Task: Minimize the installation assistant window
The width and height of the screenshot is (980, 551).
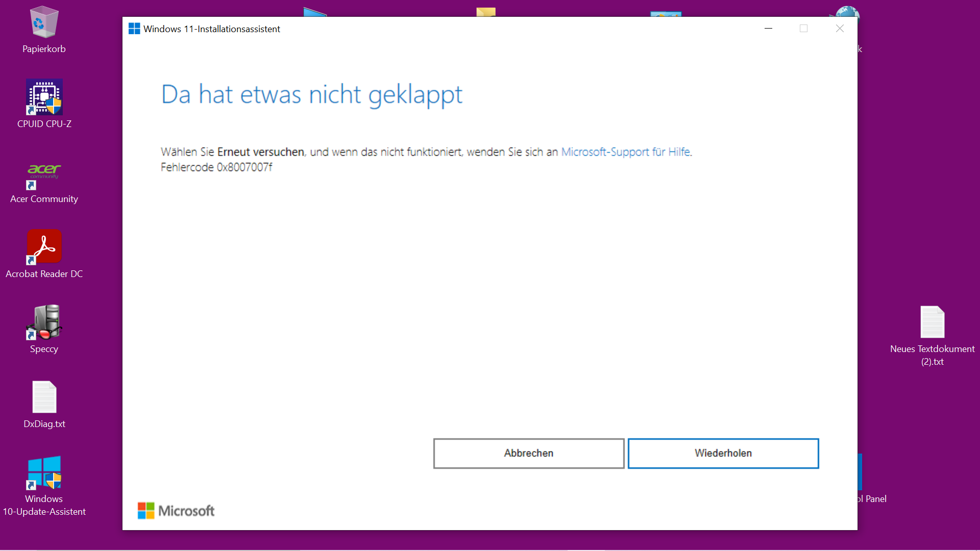Action: pyautogui.click(x=768, y=29)
